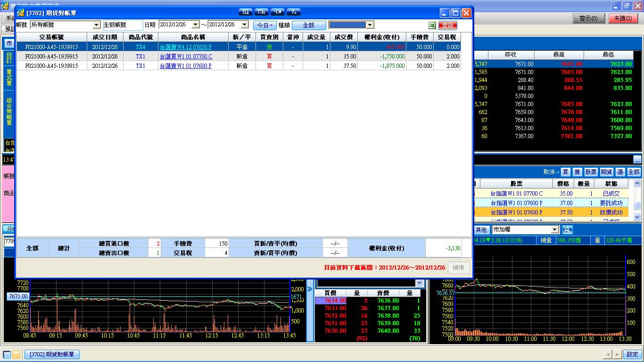Screen dimensions: 644x362
Task: Open link 台選賣 W4 12 07650 P
Action: [x=185, y=47]
